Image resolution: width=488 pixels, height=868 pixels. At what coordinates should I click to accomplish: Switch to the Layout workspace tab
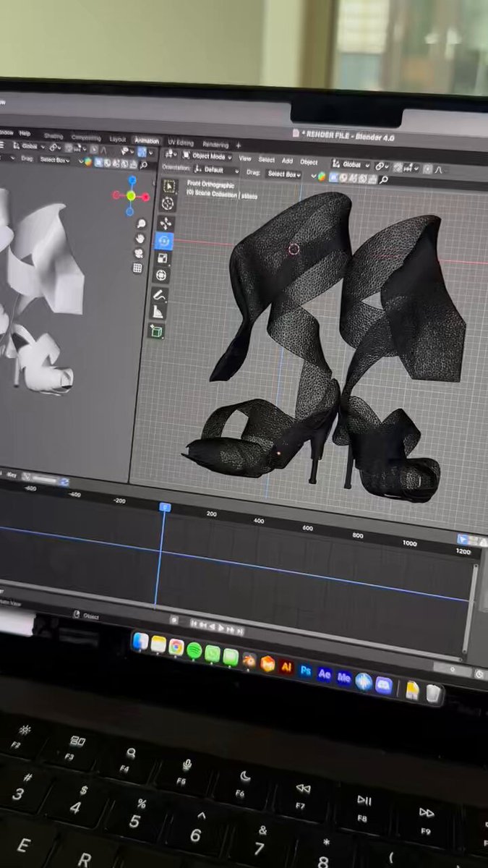pos(118,139)
